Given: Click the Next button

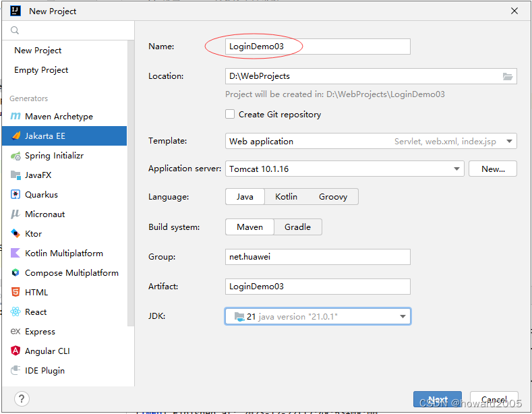Looking at the screenshot, I should coord(438,399).
